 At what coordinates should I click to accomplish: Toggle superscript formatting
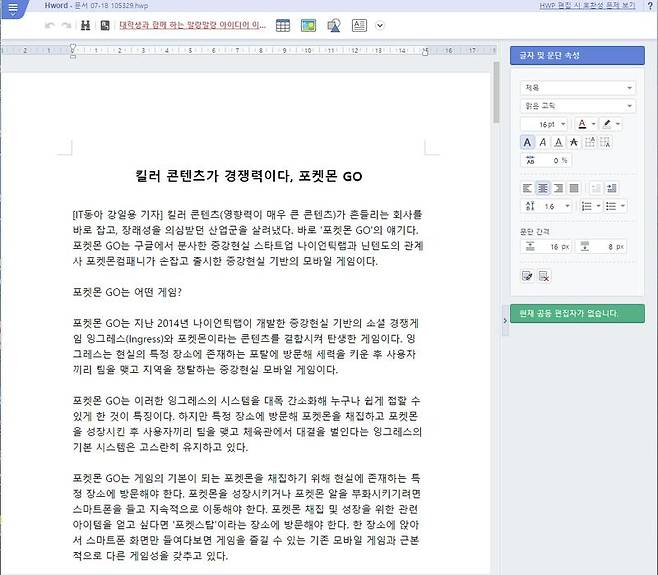[590, 143]
